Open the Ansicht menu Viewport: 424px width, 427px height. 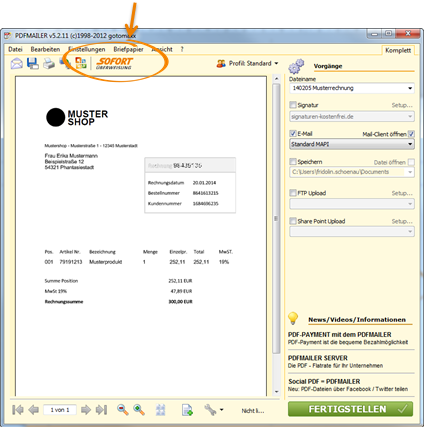click(x=162, y=49)
